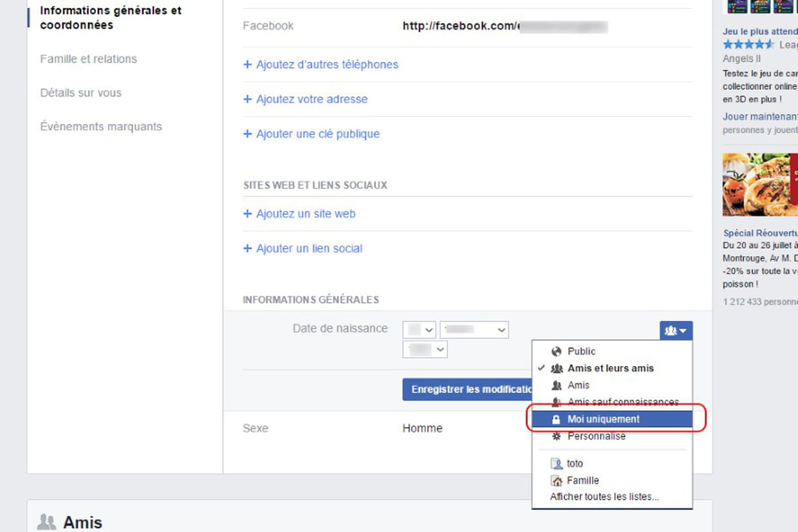Select 'Amis et leurs amis' option
798x532 pixels.
610,369
